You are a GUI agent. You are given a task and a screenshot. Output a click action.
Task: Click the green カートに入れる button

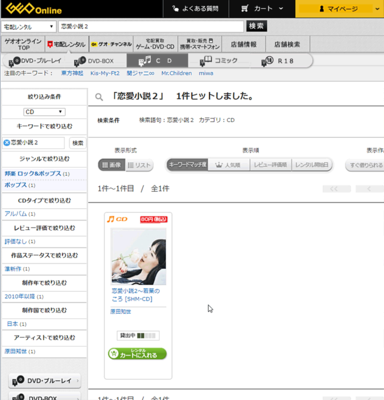click(x=137, y=354)
